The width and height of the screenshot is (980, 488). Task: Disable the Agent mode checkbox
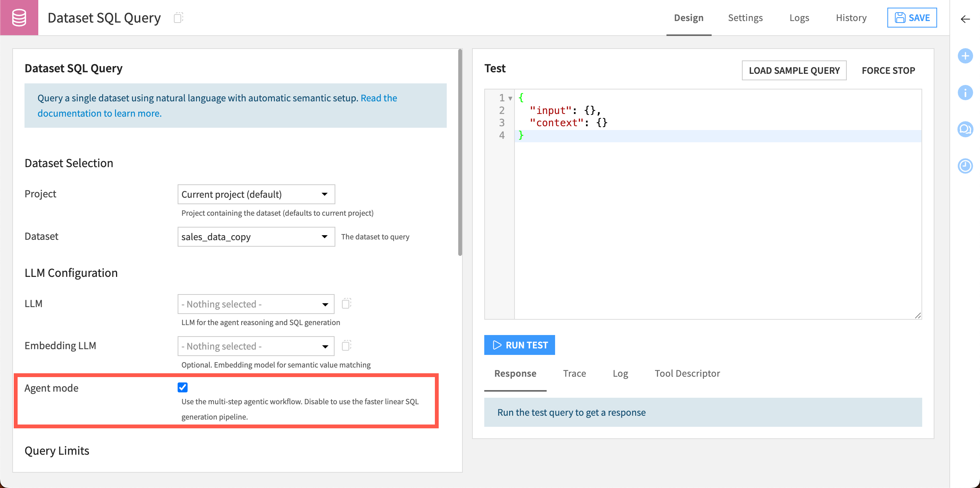(x=183, y=387)
